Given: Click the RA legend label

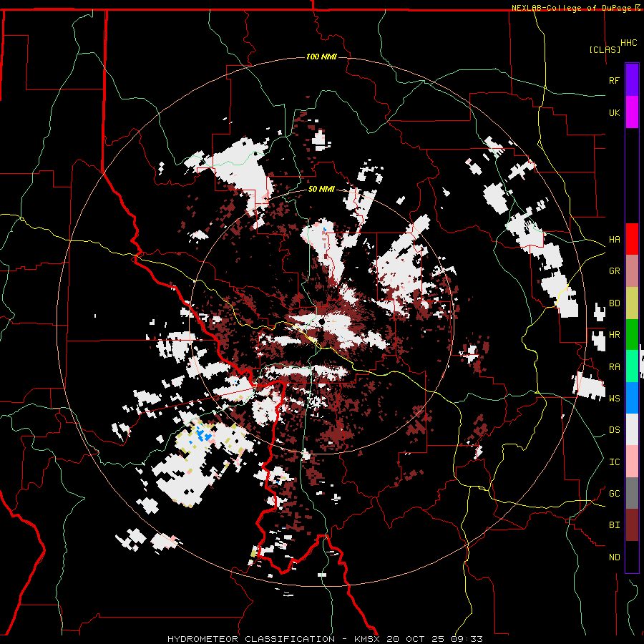Looking at the screenshot, I should [x=614, y=367].
